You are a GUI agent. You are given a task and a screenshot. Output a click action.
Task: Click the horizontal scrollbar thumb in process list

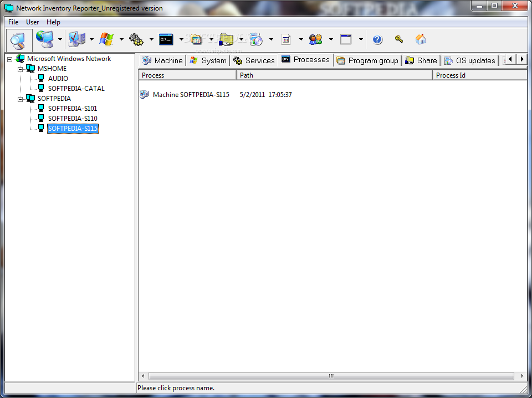click(331, 376)
